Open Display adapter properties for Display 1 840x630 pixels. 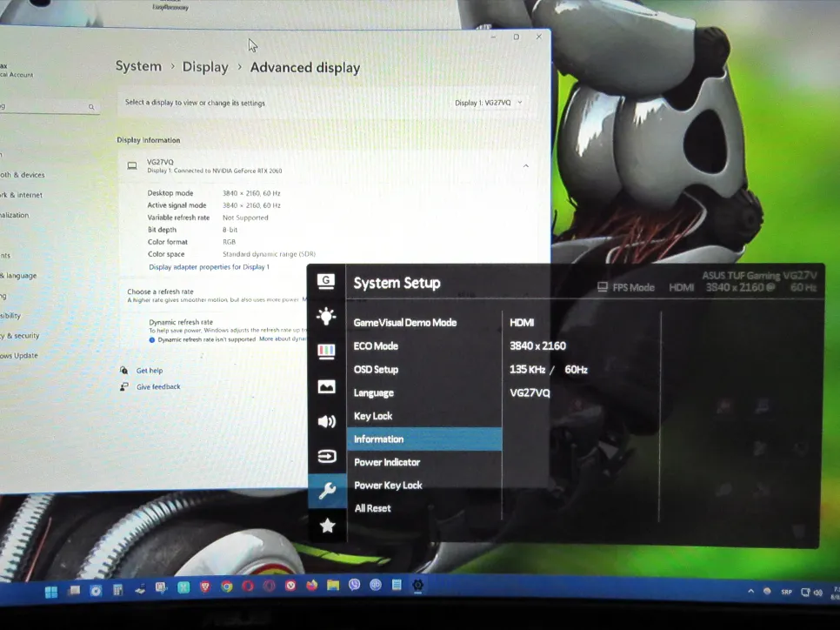[x=209, y=267]
